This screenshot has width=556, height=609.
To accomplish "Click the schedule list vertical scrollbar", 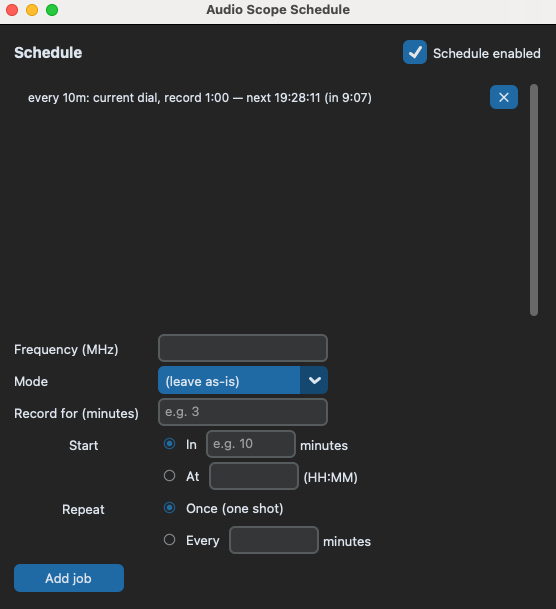I will point(534,200).
